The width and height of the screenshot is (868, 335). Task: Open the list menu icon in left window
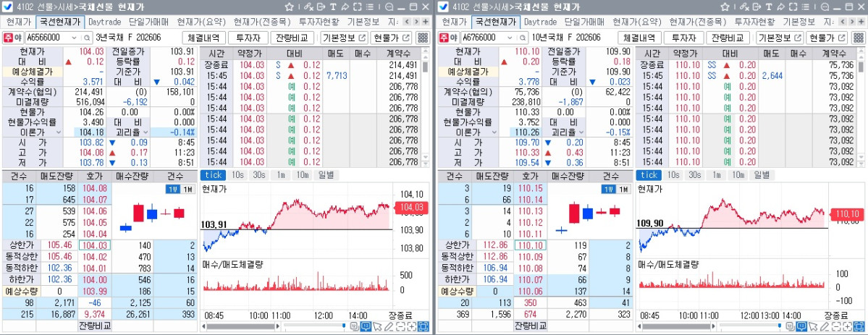pos(370,7)
